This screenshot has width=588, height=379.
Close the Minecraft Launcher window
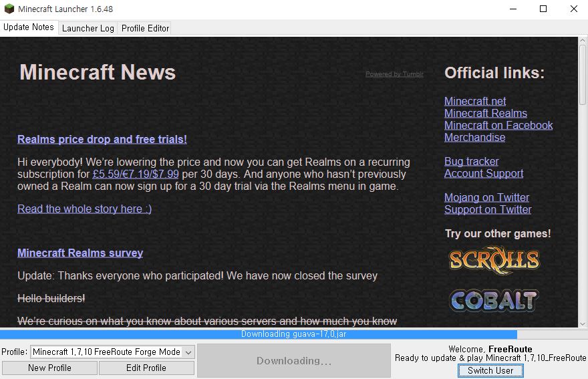point(573,9)
